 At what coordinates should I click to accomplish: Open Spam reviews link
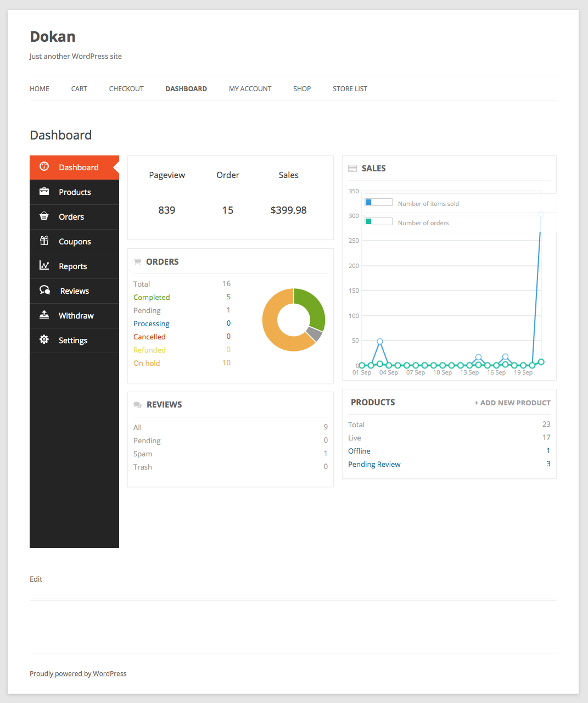143,454
